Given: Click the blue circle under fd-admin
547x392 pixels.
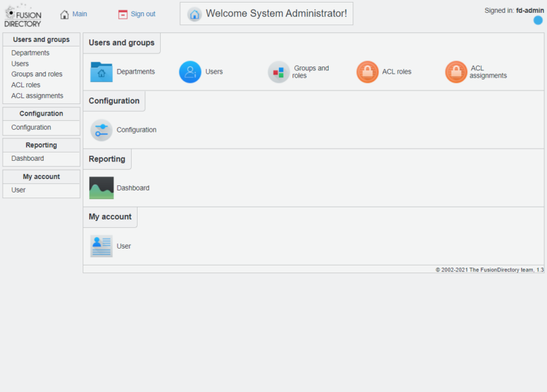Looking at the screenshot, I should pyautogui.click(x=538, y=20).
